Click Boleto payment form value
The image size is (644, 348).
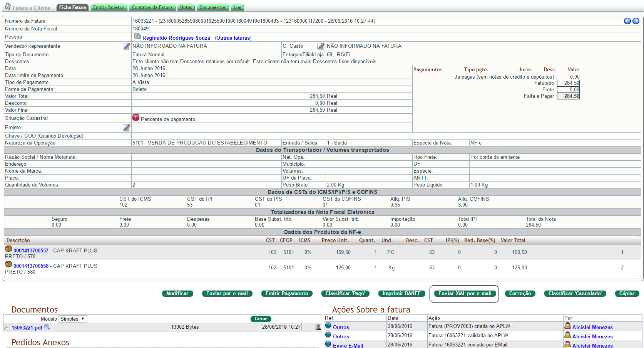139,89
